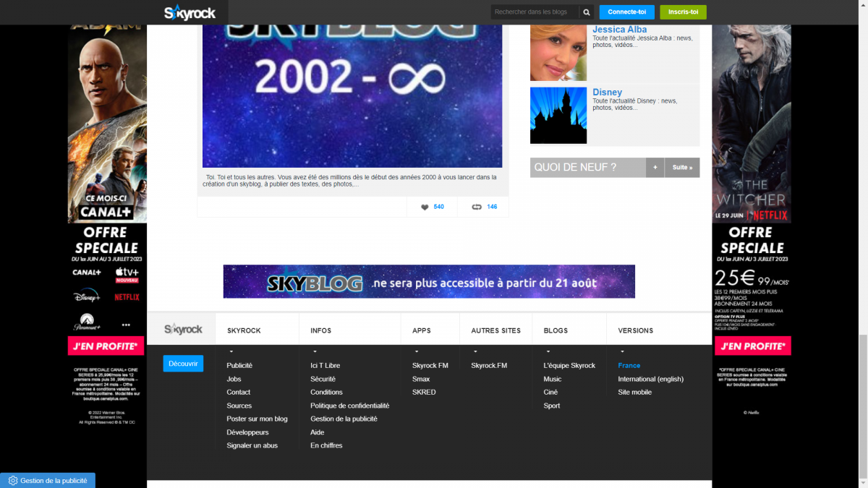This screenshot has height=488, width=868.
Task: Select International (english) version
Action: click(x=650, y=379)
